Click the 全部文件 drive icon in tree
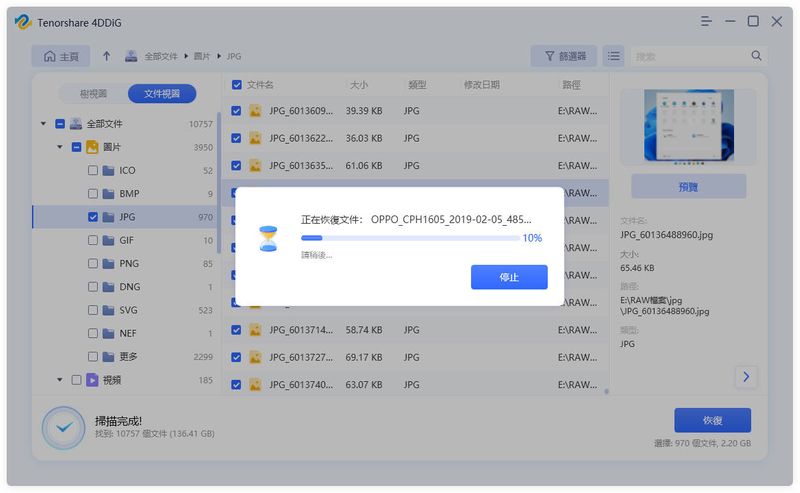The height and width of the screenshot is (493, 800). tap(76, 124)
